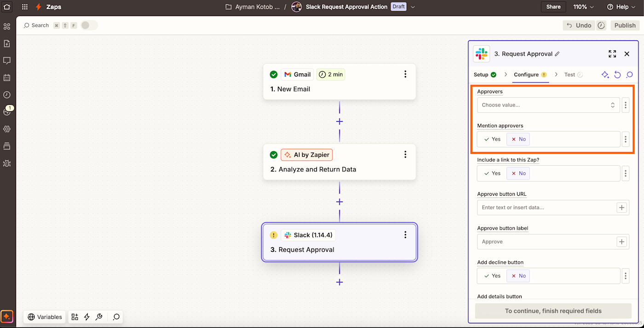Image resolution: width=644 pixels, height=328 pixels.
Task: Click the search icon in the step panel
Action: point(630,74)
